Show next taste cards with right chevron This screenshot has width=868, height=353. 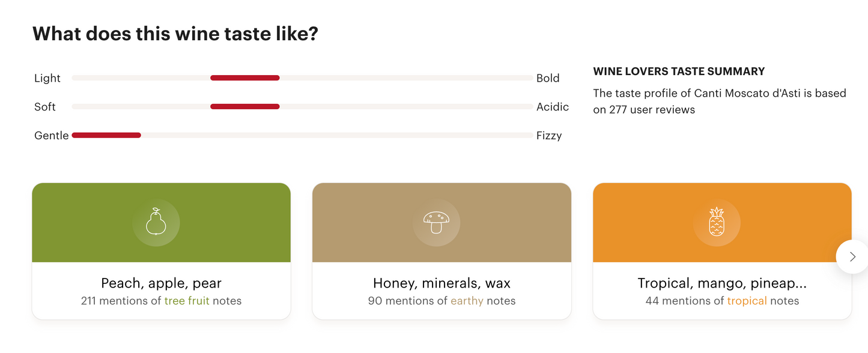(852, 257)
